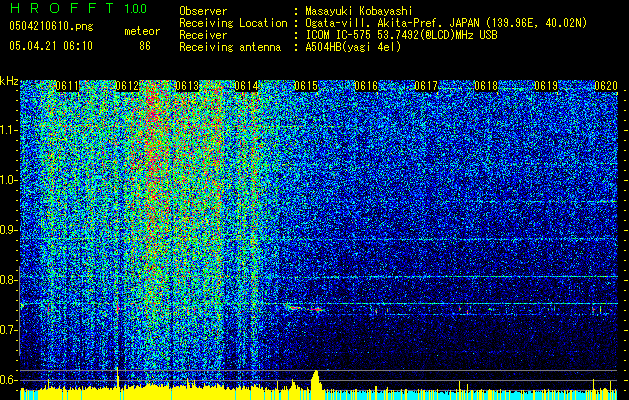Click the 0619 time marker
The height and width of the screenshot is (400, 629).
546,86
